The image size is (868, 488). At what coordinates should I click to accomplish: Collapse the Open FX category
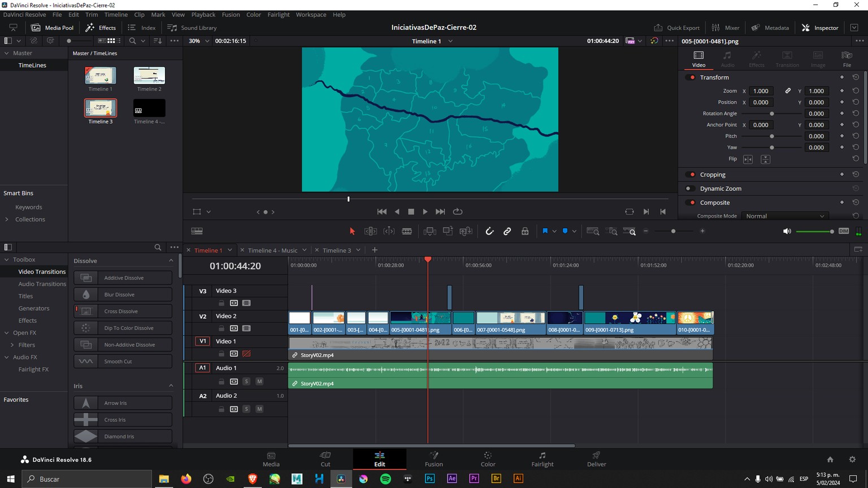[7, 333]
